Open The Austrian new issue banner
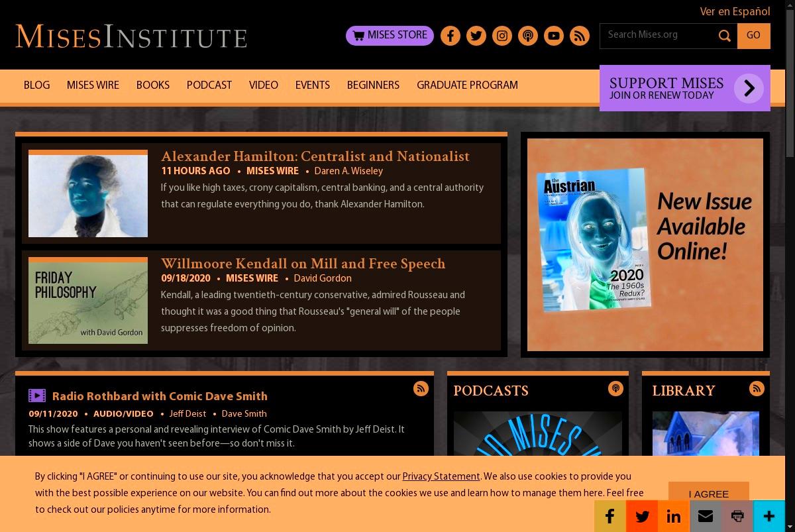Image resolution: width=795 pixels, height=532 pixels. (645, 244)
